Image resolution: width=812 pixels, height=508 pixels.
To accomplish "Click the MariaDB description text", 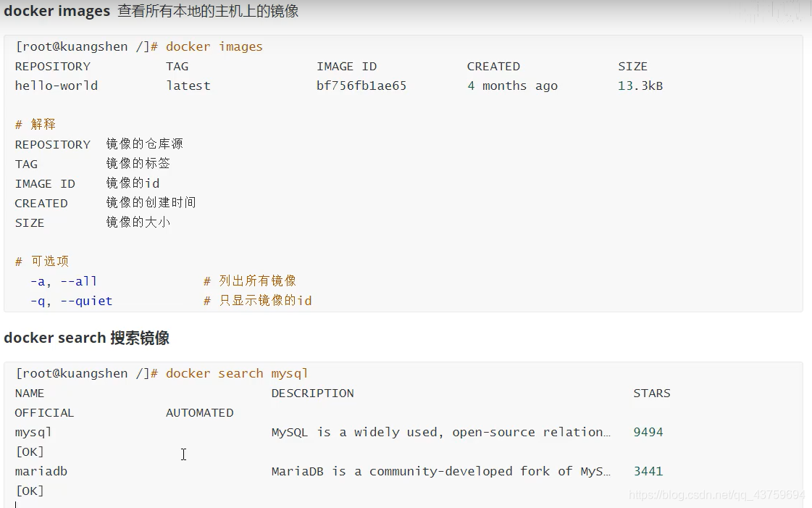I will [x=440, y=471].
